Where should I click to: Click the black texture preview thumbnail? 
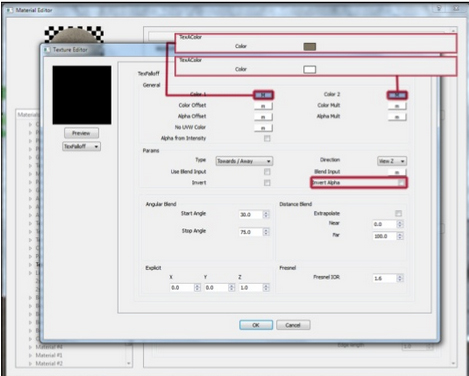82,95
